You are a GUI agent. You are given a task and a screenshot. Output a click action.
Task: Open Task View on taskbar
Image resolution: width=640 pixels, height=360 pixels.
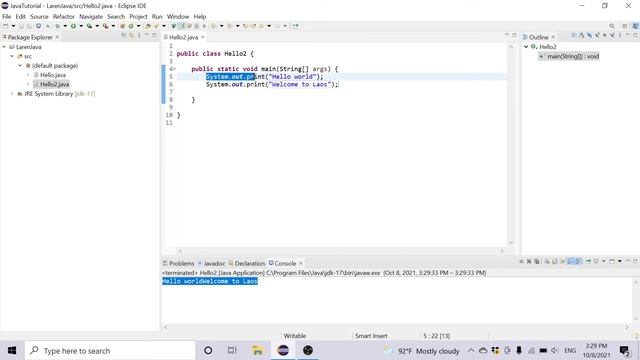pyautogui.click(x=232, y=350)
